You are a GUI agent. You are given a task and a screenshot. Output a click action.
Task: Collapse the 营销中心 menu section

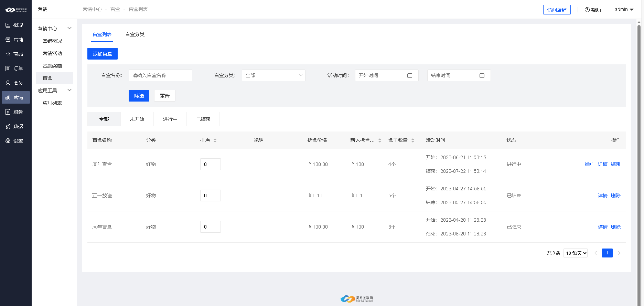pos(69,28)
